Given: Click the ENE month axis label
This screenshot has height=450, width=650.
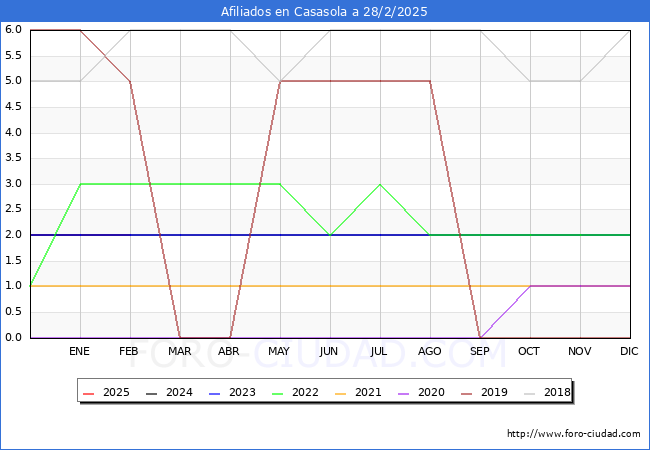Looking at the screenshot, I should tap(79, 351).
